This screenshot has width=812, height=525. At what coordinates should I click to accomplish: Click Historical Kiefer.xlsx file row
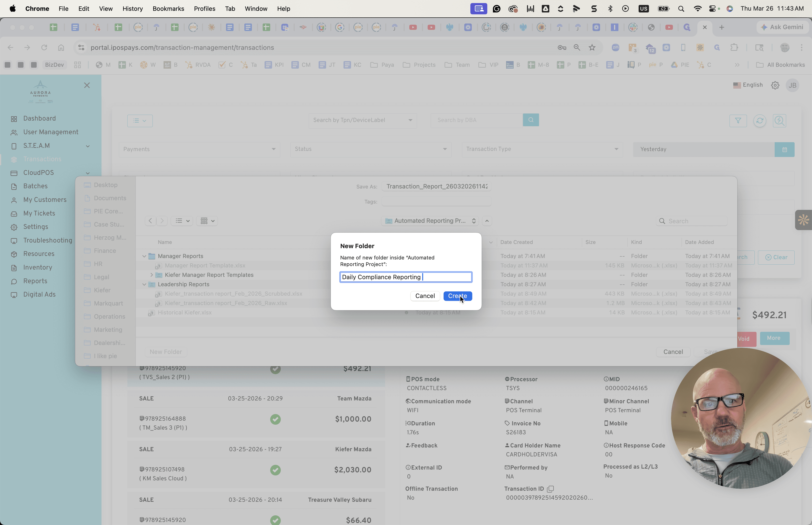coord(436,313)
